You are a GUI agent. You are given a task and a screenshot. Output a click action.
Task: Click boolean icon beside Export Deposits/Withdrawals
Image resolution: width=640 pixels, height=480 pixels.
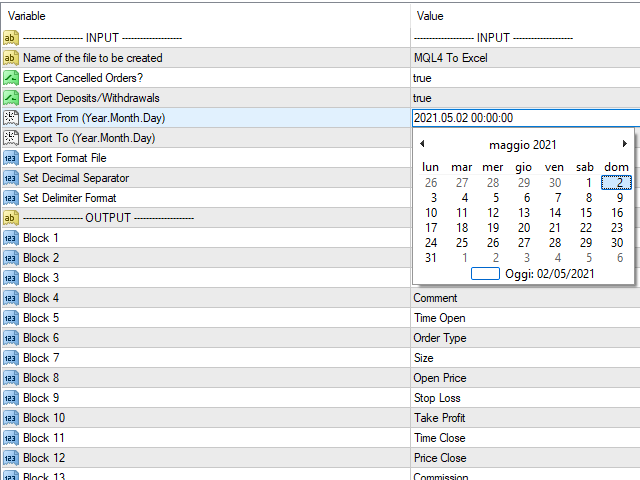click(x=11, y=98)
